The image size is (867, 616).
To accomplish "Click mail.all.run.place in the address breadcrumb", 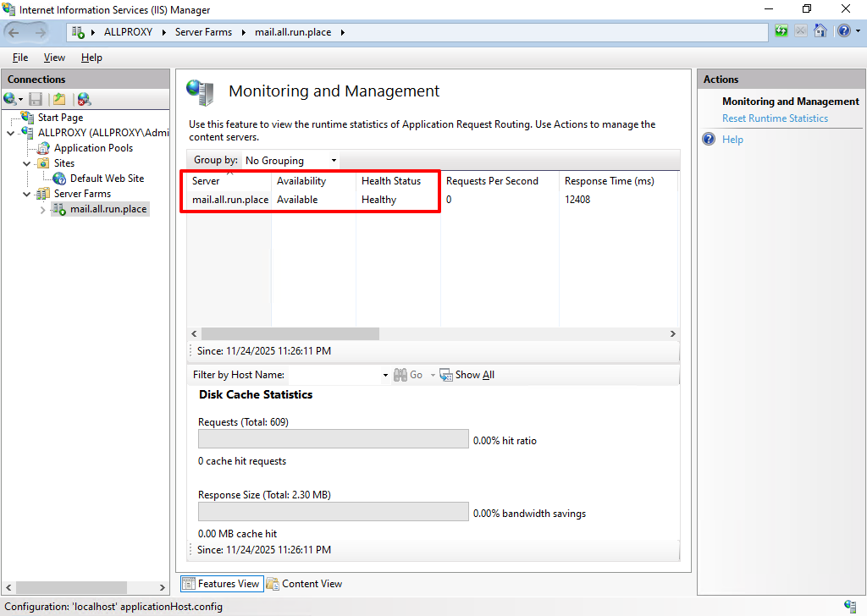I will pos(293,32).
